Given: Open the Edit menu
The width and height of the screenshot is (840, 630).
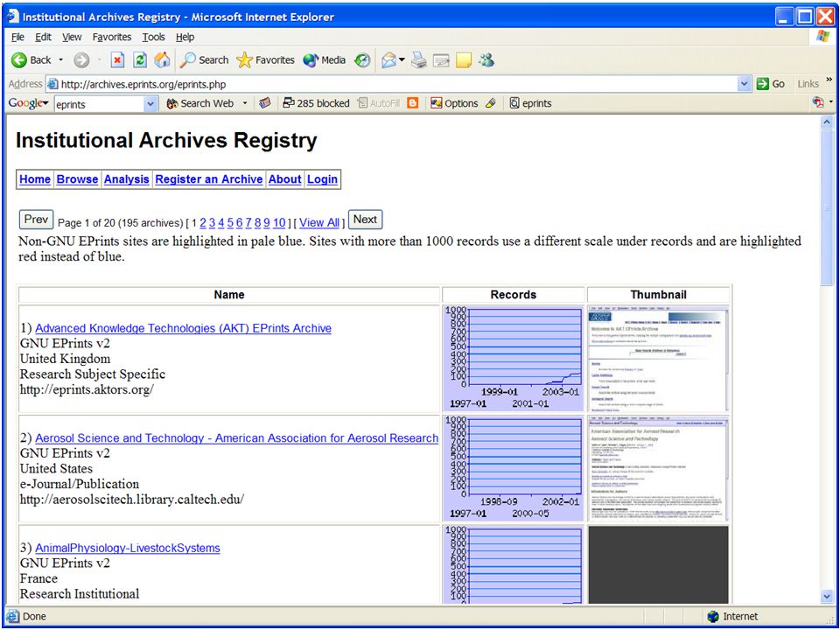Looking at the screenshot, I should coord(44,37).
